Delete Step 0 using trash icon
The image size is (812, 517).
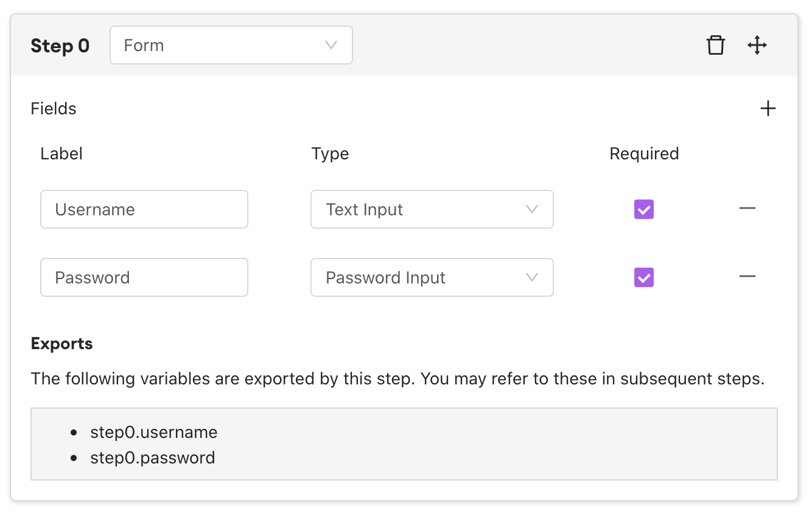coord(716,46)
